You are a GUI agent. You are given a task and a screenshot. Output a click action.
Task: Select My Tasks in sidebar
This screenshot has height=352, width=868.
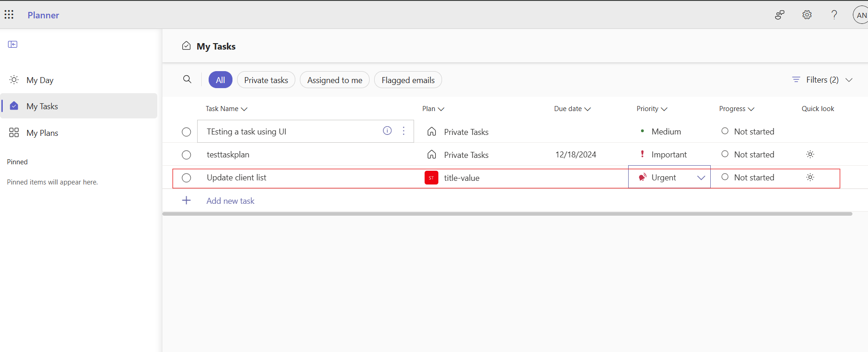point(78,106)
